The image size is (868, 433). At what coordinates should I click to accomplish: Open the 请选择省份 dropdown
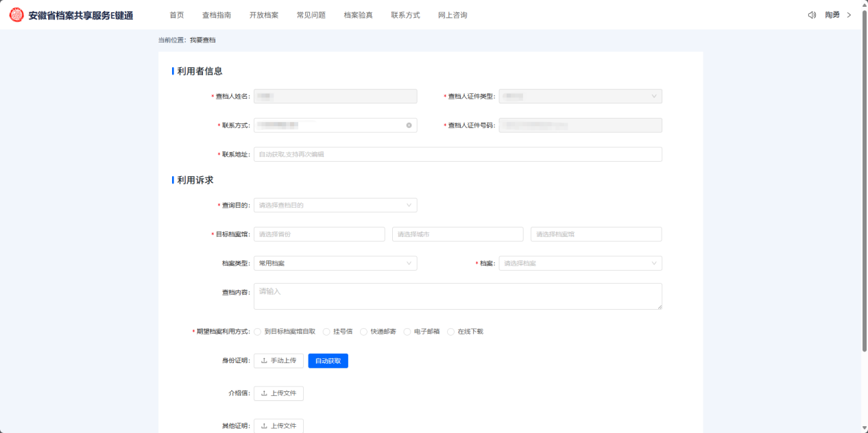(x=320, y=234)
